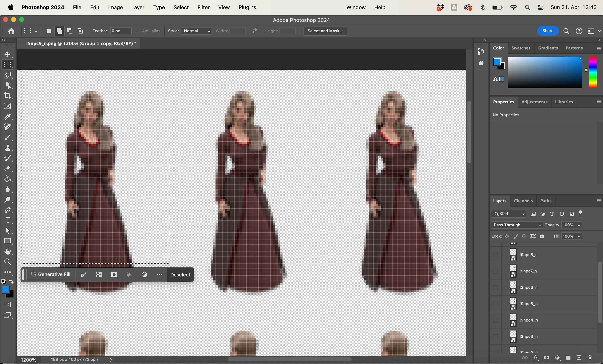This screenshot has width=603, height=364.
Task: Open the Style dropdown set to Normal
Action: pyautogui.click(x=197, y=31)
